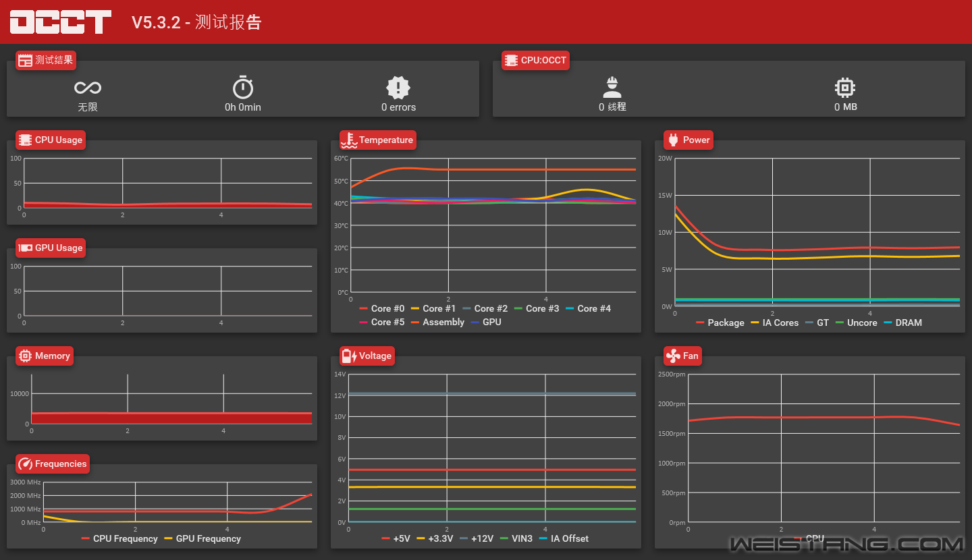Click the '14V' voltage axis label
This screenshot has width=972, height=560.
(x=341, y=374)
